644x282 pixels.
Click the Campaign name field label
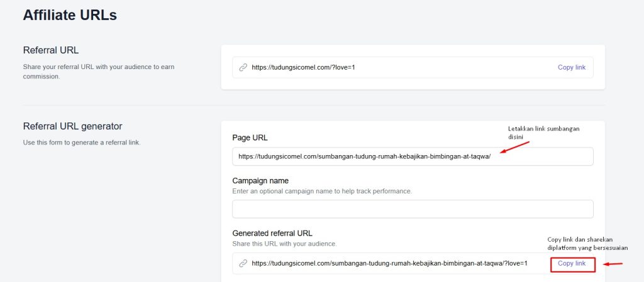point(260,180)
